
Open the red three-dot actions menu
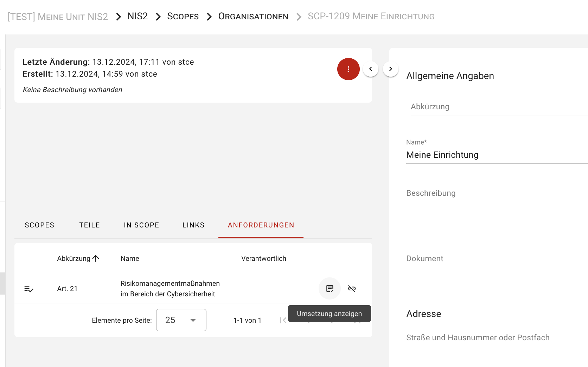point(348,69)
